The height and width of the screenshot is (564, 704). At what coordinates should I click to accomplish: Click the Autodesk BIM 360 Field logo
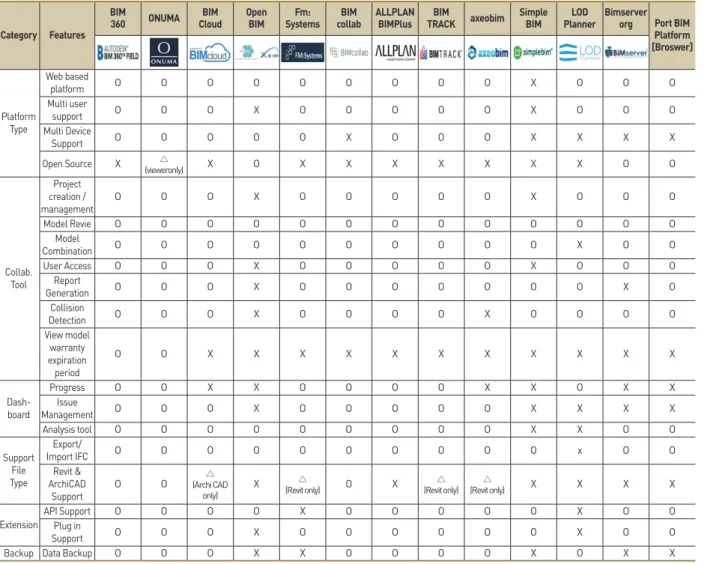click(x=118, y=53)
